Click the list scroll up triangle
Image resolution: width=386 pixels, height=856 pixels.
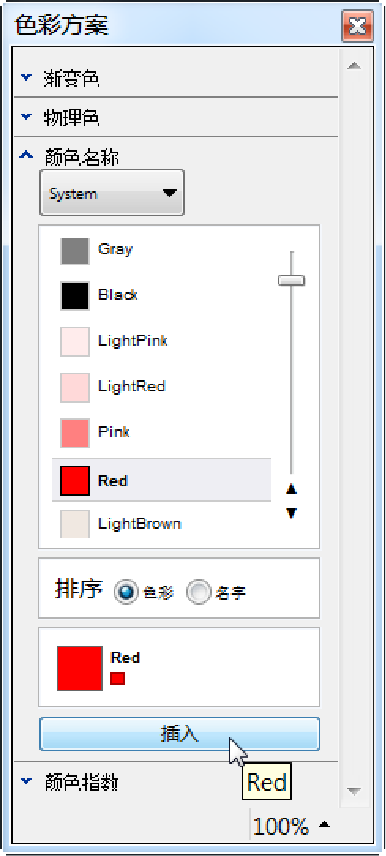pyautogui.click(x=292, y=489)
